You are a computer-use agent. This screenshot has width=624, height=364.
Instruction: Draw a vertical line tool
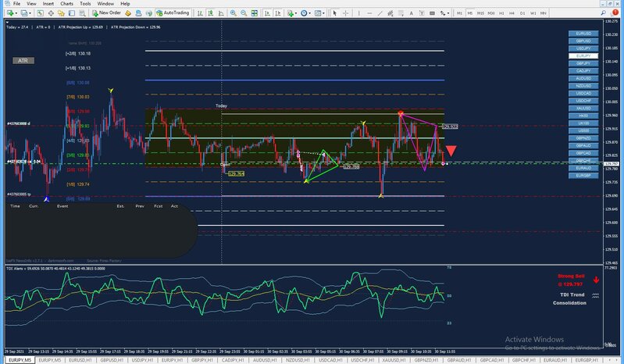click(x=359, y=13)
